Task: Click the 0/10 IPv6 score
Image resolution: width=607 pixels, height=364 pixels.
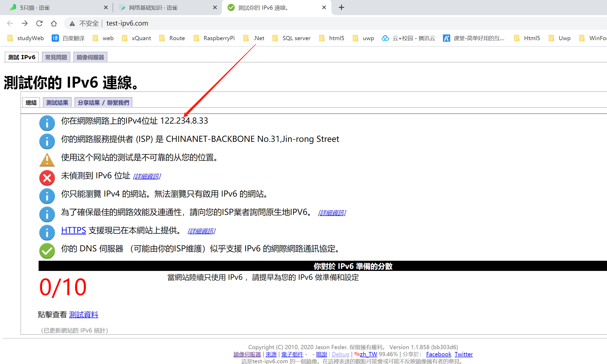Action: pos(63,287)
